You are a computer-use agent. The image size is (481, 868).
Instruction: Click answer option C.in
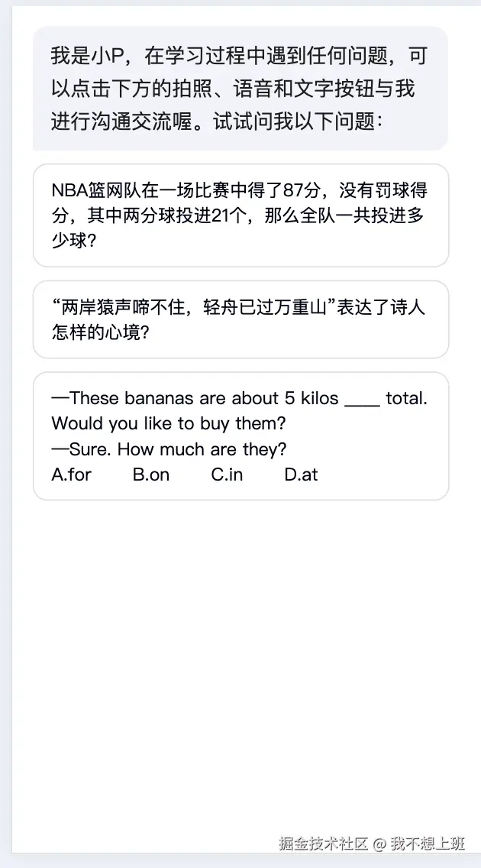(228, 474)
